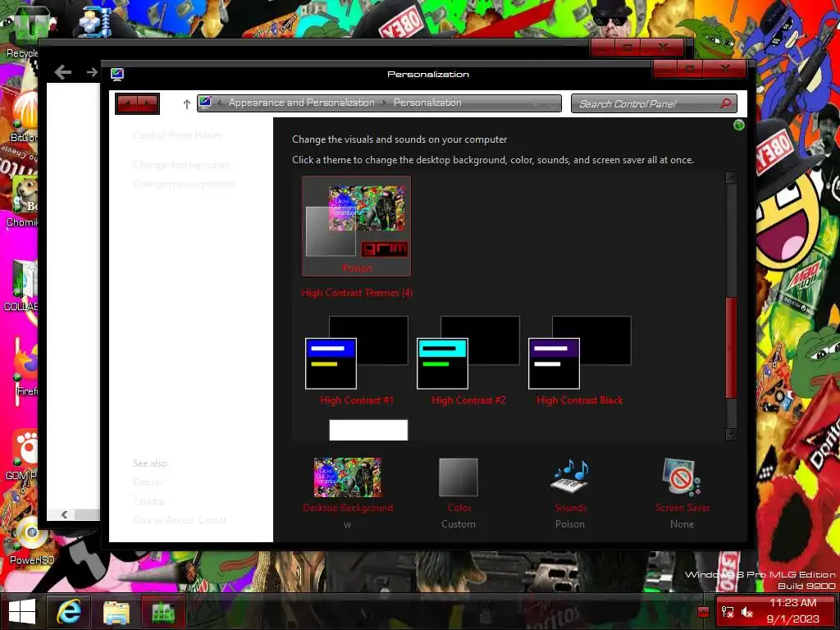840x630 pixels.
Task: Click back arrow in background window
Action: click(x=62, y=72)
